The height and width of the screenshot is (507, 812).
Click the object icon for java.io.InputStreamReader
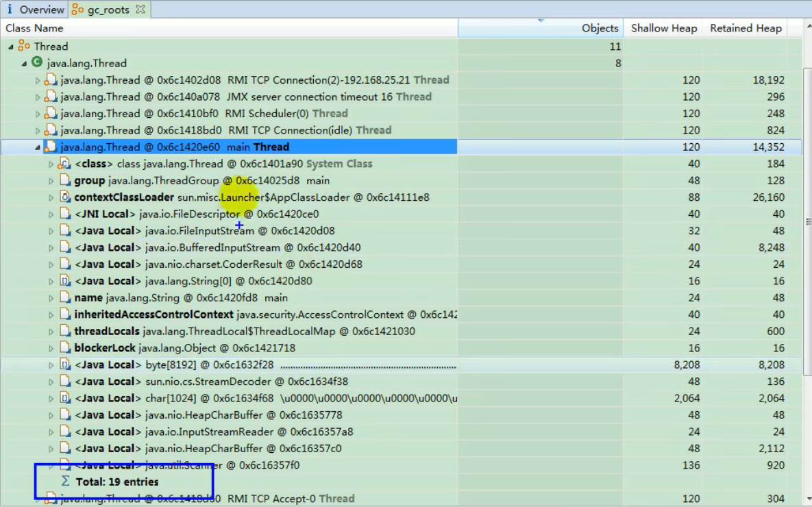[64, 432]
